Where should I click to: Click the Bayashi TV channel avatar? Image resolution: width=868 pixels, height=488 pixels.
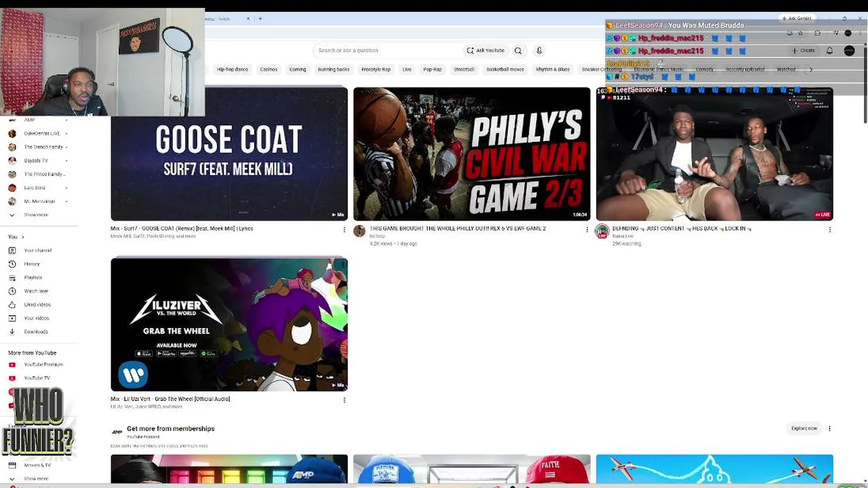[12, 161]
